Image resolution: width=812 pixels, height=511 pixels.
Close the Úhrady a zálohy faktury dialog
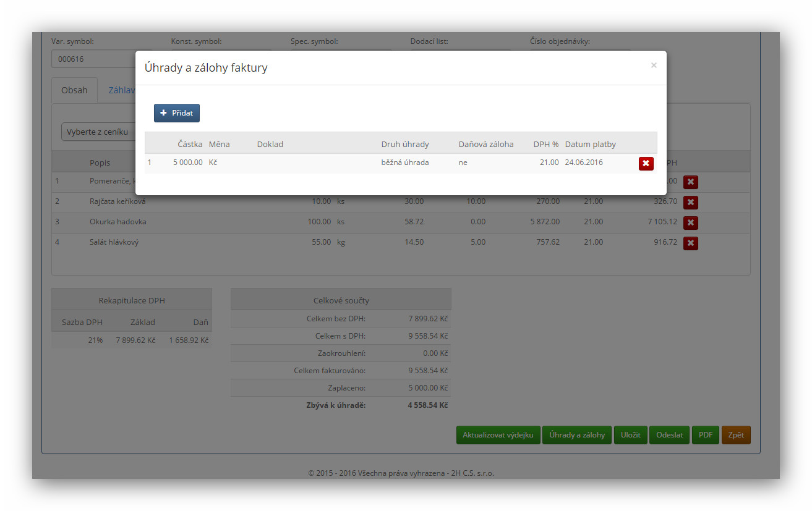point(654,65)
